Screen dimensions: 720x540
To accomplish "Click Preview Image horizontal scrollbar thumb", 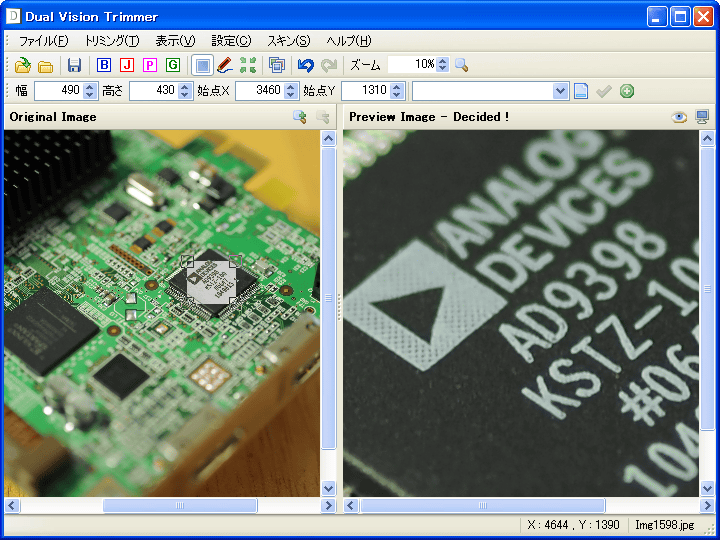I will pyautogui.click(x=483, y=506).
